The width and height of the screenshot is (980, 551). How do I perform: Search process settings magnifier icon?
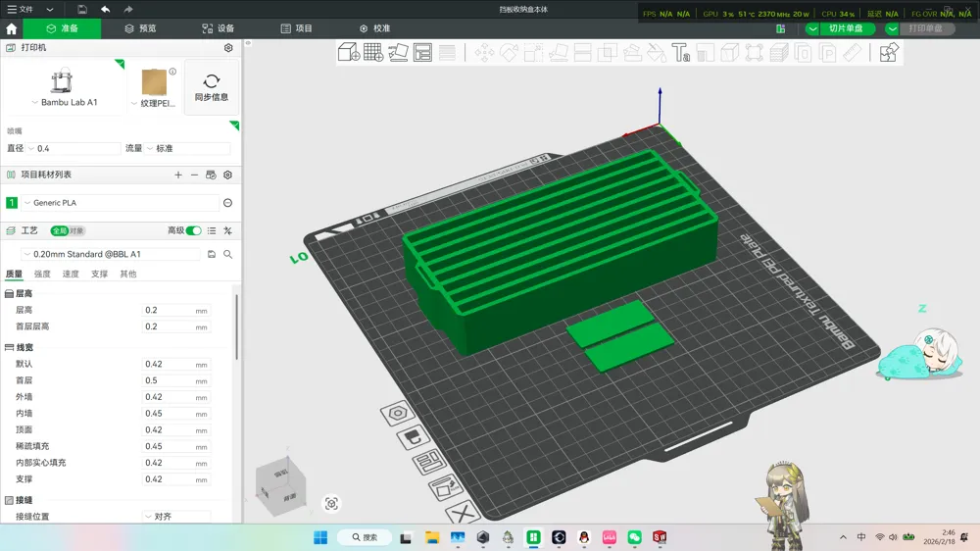(x=227, y=254)
